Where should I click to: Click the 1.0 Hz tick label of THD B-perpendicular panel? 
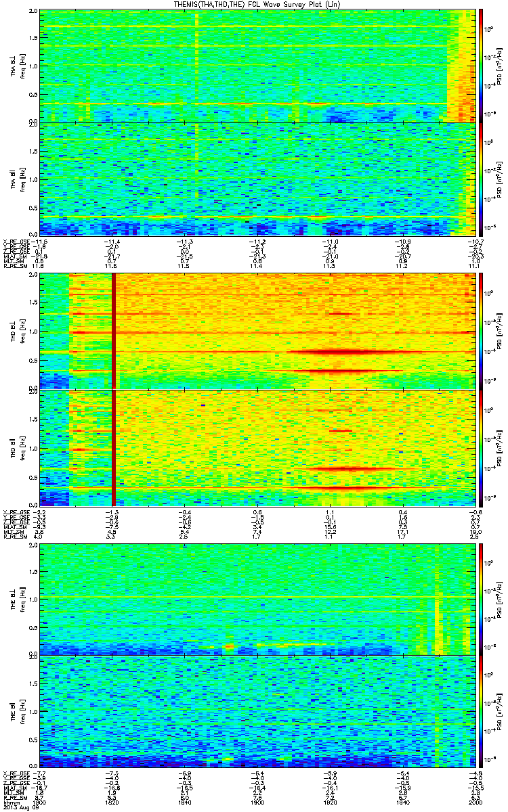33,332
